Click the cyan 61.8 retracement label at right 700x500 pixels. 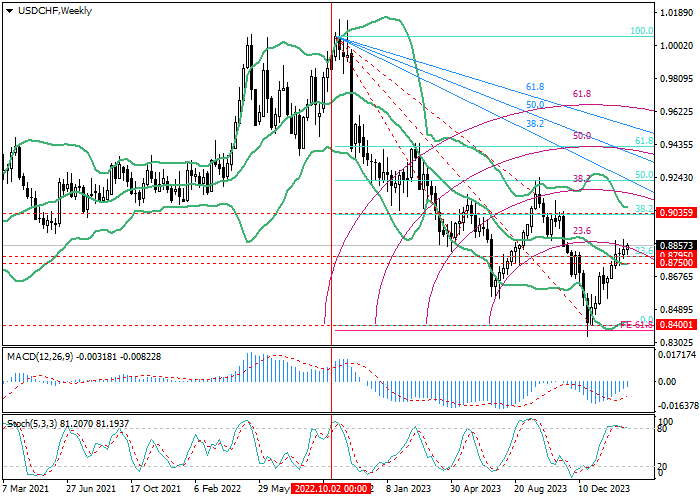tap(644, 141)
